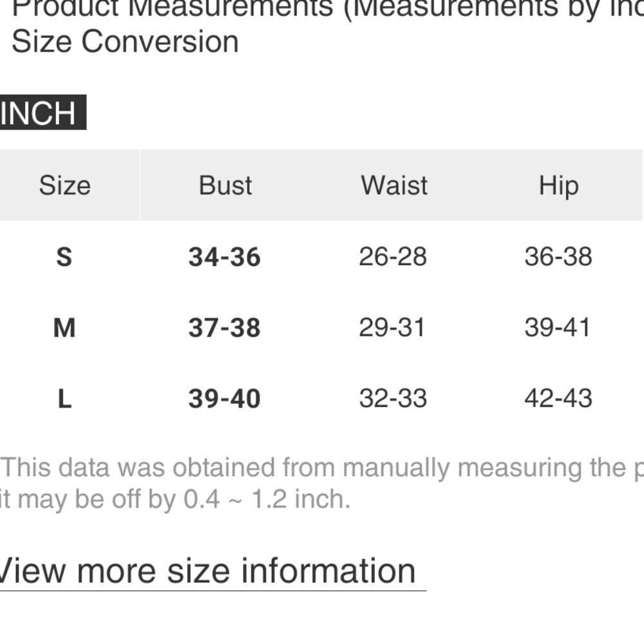Screen dimensions: 644x644
Task: Open View more size information link
Action: (x=208, y=571)
